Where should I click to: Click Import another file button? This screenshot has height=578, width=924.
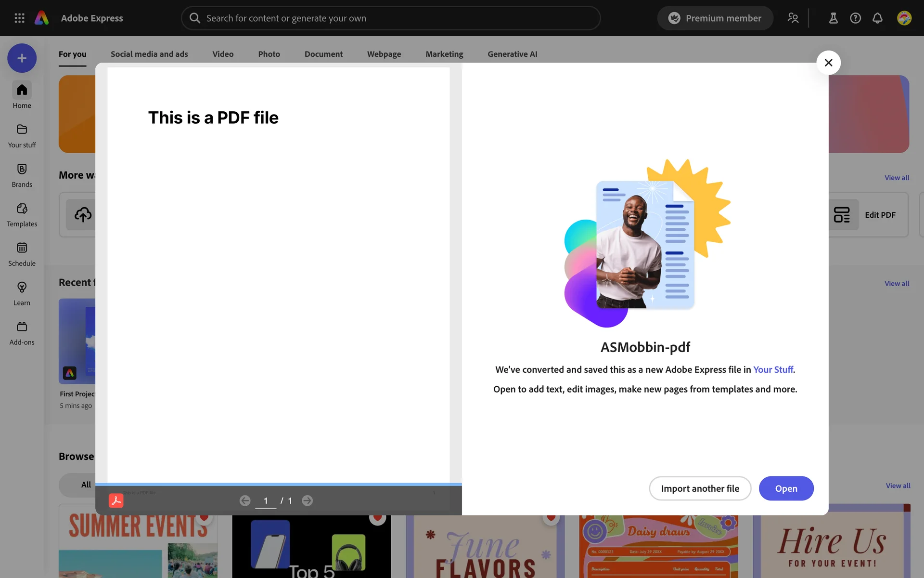[700, 488]
